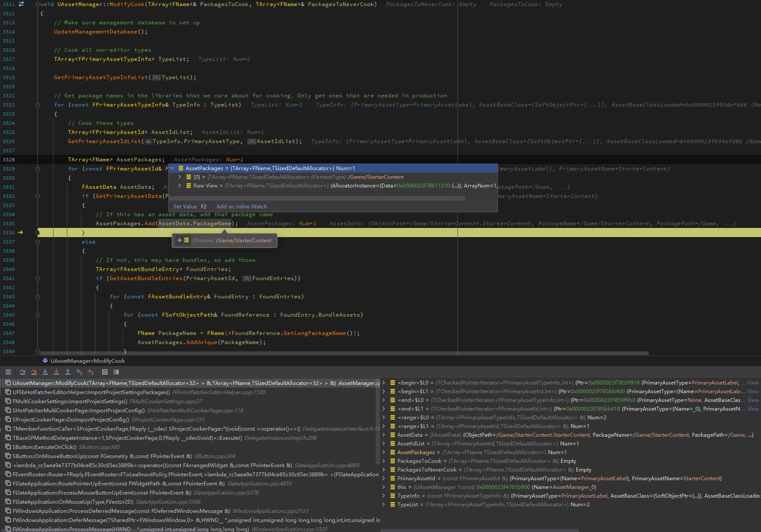761x532 pixels.
Task: Click the header/source switch icon at line 3311
Action: click(21, 4)
